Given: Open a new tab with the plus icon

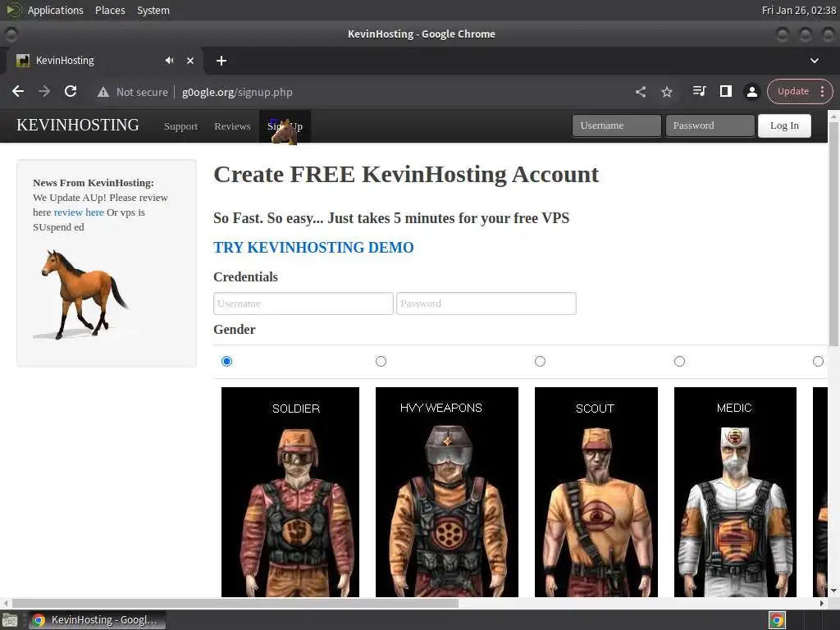Looking at the screenshot, I should point(221,61).
